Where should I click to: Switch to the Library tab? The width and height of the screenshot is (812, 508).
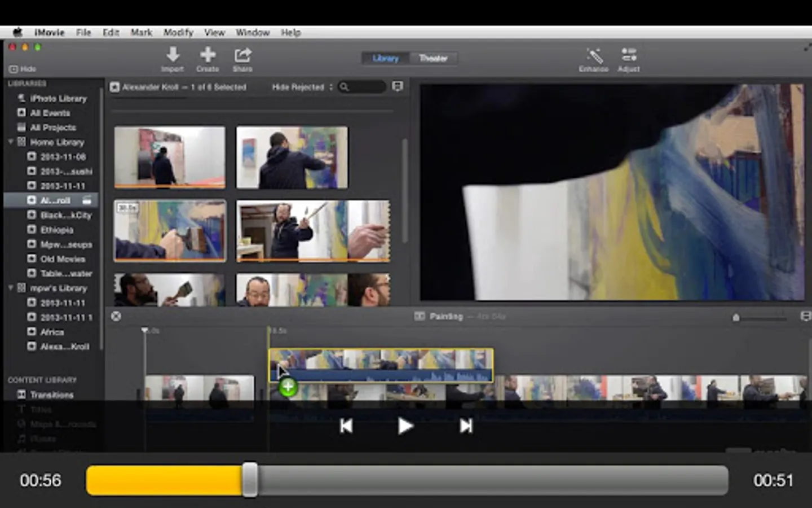(x=386, y=58)
